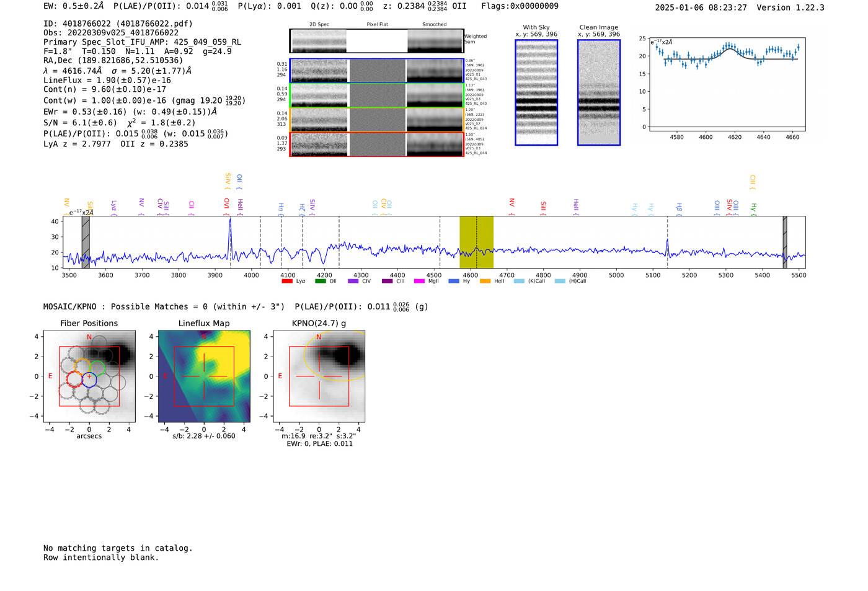Viewport: 868px width, 591px height.
Task: Click the orange-bordered 2D fiber spectrum row
Action: click(376, 120)
